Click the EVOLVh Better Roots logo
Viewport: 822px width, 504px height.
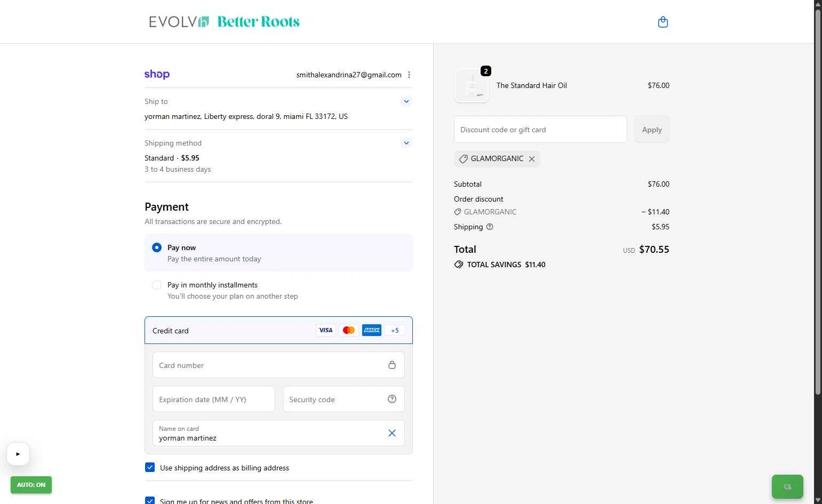click(x=225, y=22)
